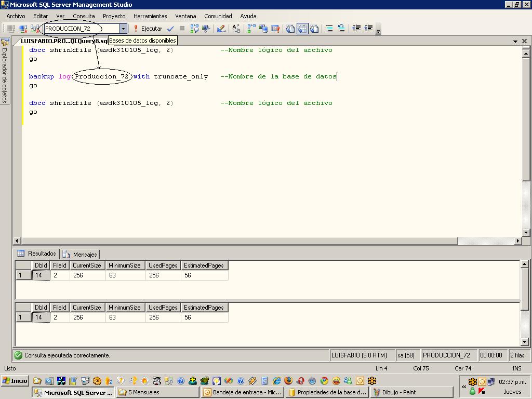Viewport: 532px width, 399px height.
Task: Switch to Dibujo - Paint taskbar window
Action: [x=411, y=392]
